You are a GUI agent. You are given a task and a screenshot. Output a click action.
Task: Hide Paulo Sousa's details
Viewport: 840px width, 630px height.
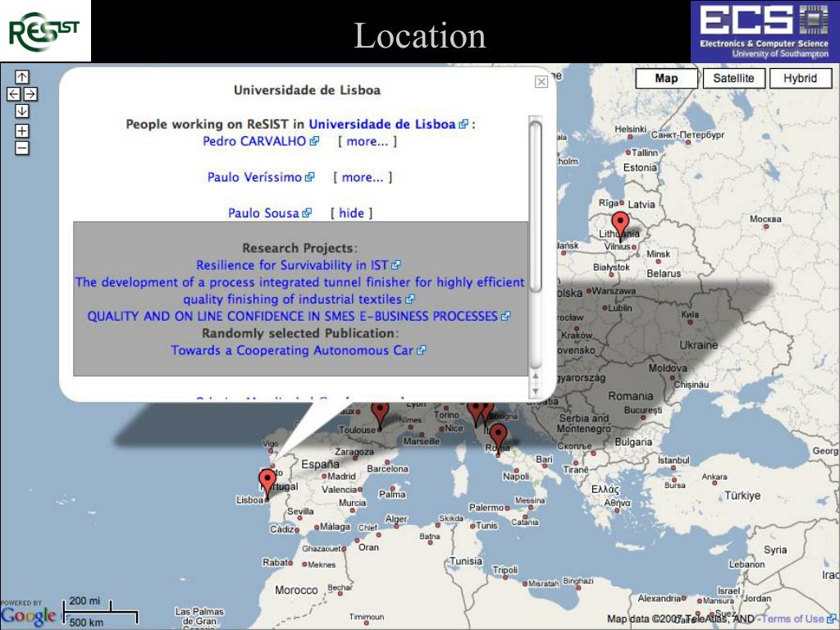(351, 213)
